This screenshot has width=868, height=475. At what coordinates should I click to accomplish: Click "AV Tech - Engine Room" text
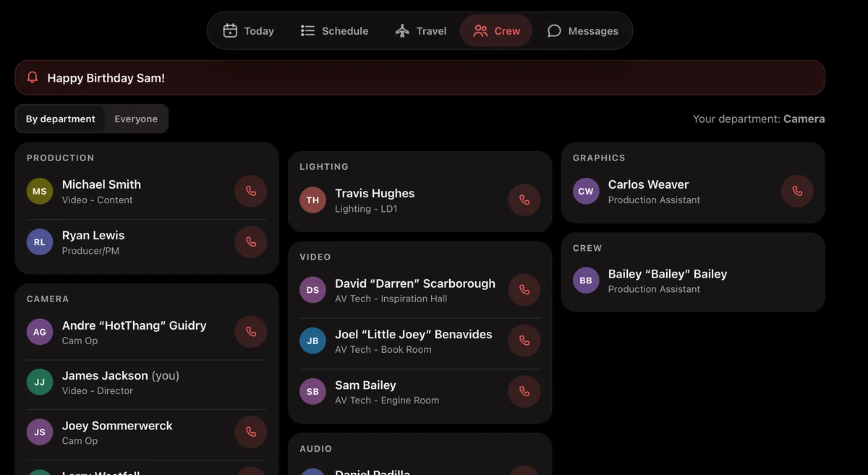pos(387,400)
